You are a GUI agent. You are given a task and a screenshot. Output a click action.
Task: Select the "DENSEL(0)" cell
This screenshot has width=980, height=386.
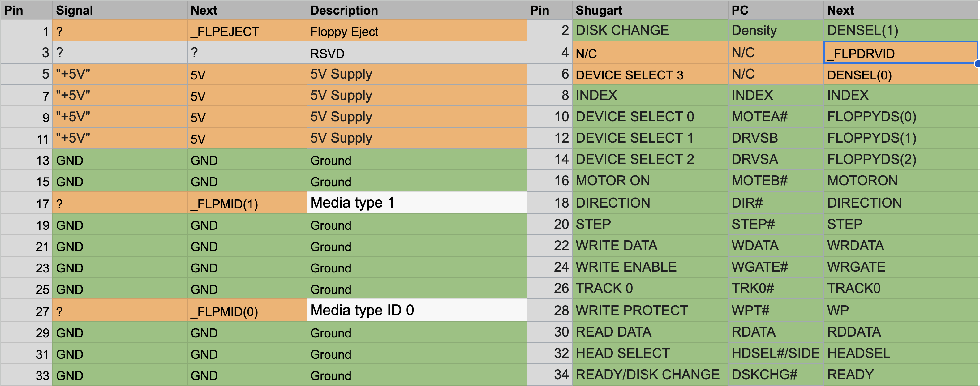900,75
